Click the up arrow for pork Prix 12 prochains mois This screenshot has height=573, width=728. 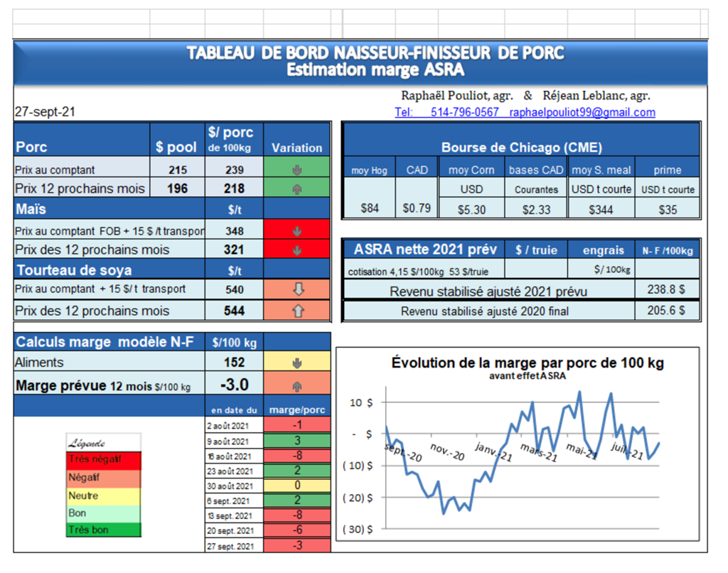point(296,188)
